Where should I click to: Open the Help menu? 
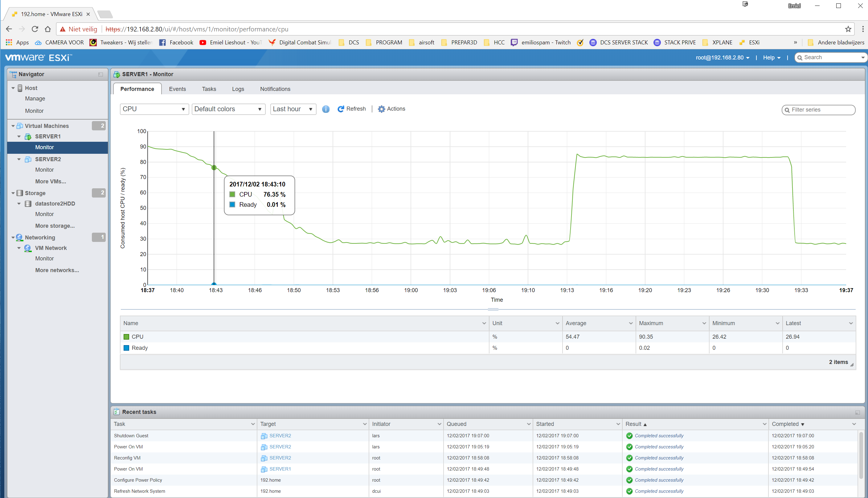point(771,58)
